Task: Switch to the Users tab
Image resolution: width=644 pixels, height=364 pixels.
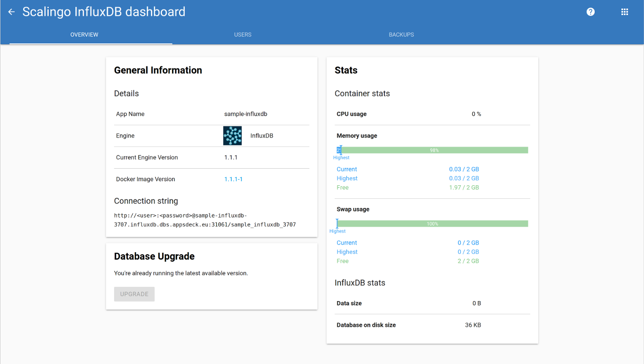Action: (x=243, y=35)
